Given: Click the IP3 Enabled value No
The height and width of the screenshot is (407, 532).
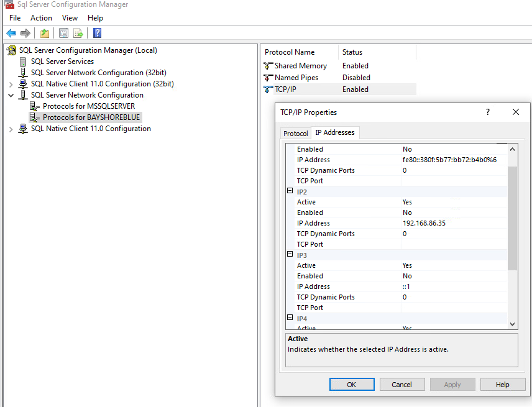Looking at the screenshot, I should [407, 276].
